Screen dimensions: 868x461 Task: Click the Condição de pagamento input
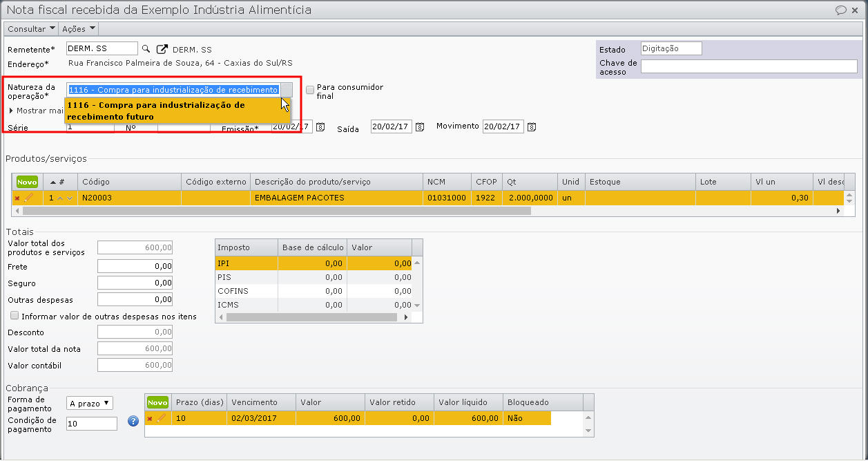pyautogui.click(x=91, y=424)
